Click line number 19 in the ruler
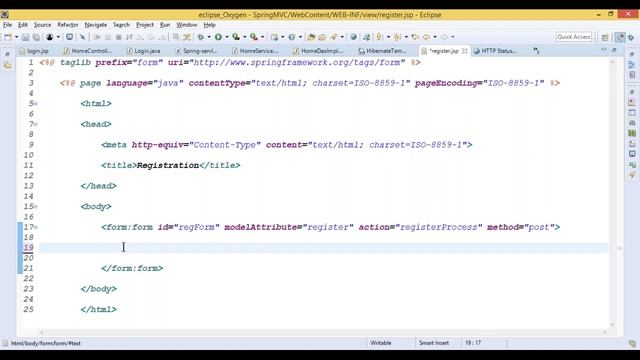 (28, 247)
